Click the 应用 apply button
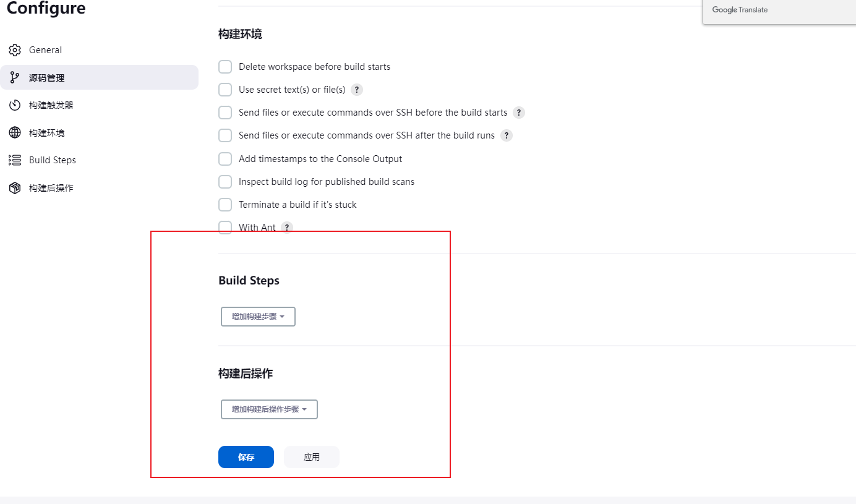This screenshot has width=856, height=504. [x=312, y=457]
